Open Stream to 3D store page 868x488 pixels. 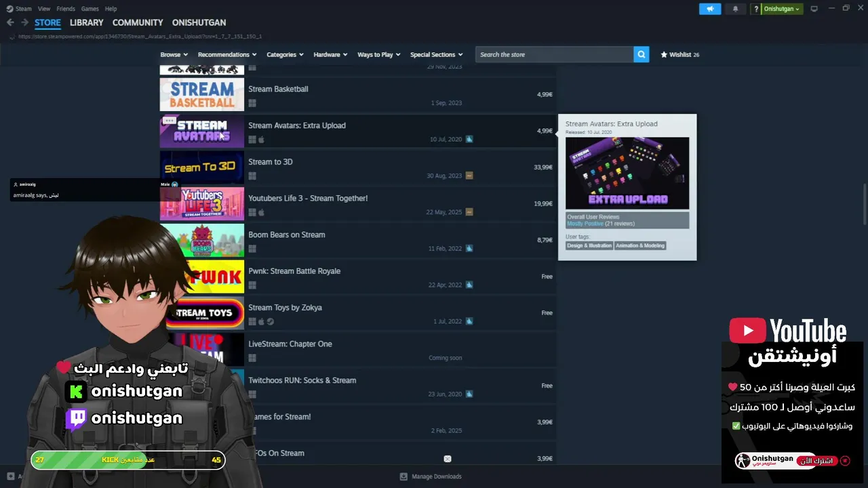271,162
